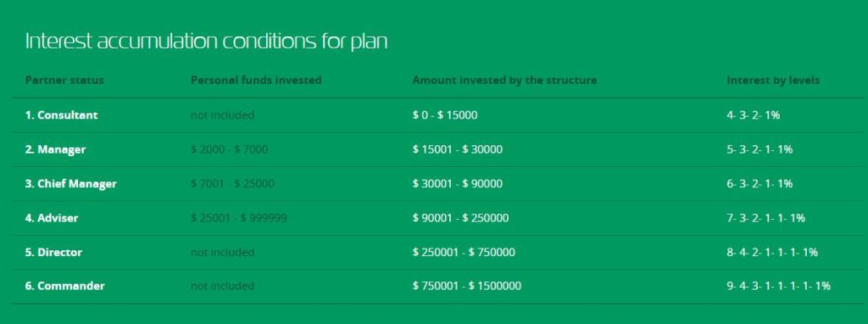Screen dimensions: 868x324
Task: Select the 2. Manager row label
Action: pos(55,149)
